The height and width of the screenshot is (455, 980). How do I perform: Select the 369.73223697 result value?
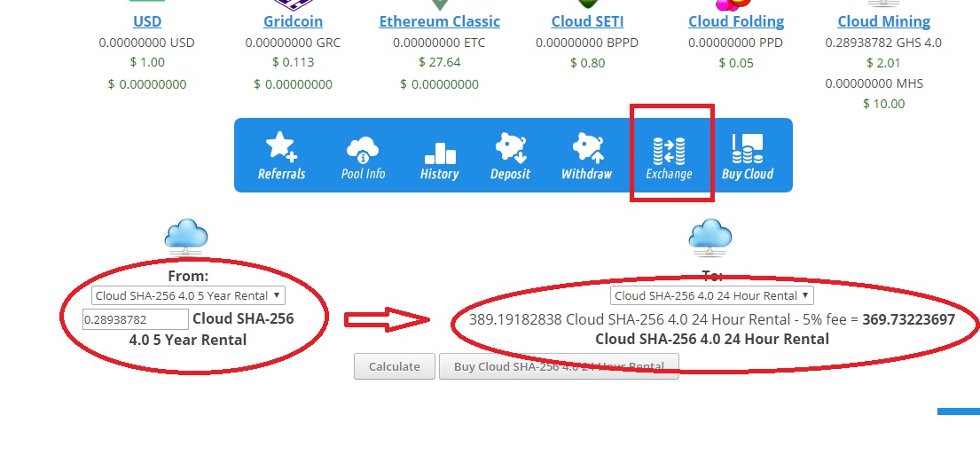click(909, 320)
